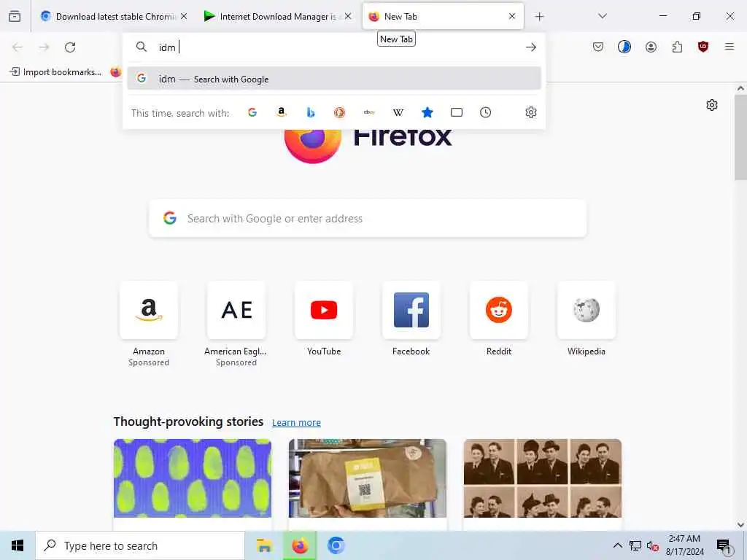Open File Explorer from the taskbar
Screen dimensions: 747x560
264,545
